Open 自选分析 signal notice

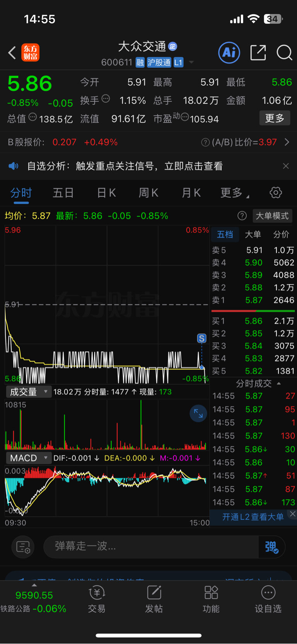pos(125,166)
